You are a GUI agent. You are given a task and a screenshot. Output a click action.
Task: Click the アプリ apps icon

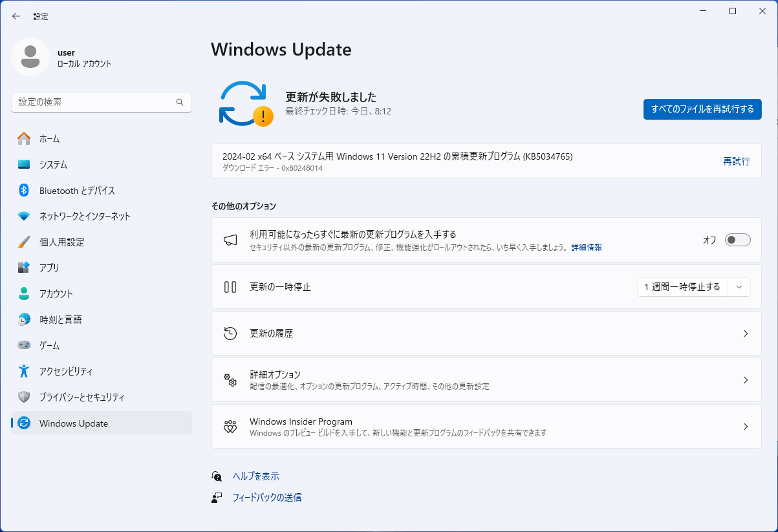click(x=24, y=268)
